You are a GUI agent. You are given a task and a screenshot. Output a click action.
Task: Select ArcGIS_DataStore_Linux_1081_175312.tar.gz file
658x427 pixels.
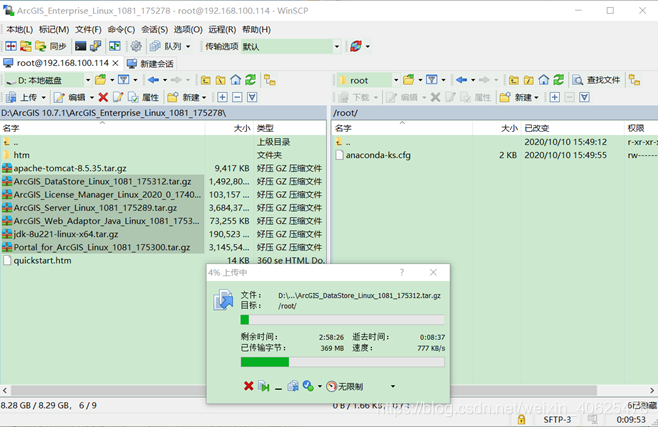[102, 181]
